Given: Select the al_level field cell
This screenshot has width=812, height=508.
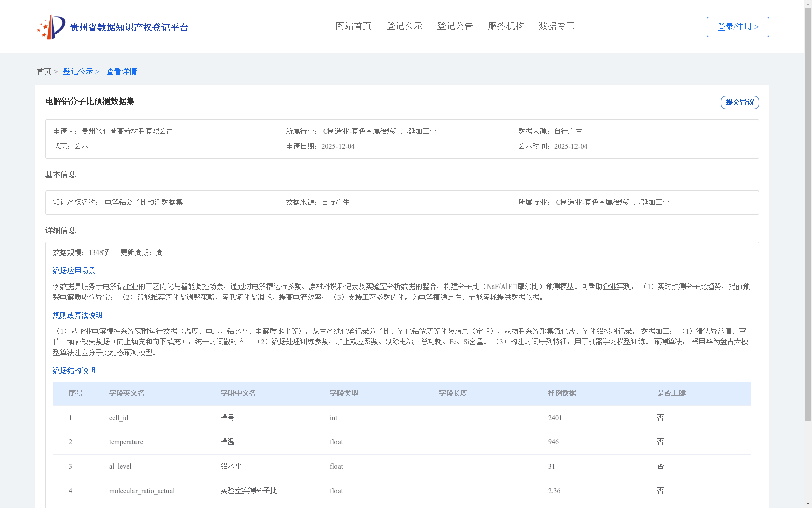Looking at the screenshot, I should [120, 466].
